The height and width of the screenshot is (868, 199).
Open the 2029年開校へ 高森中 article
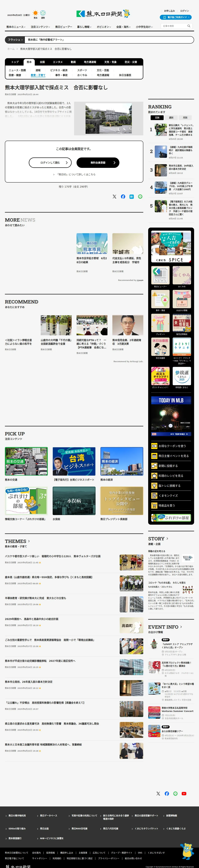(31, 619)
